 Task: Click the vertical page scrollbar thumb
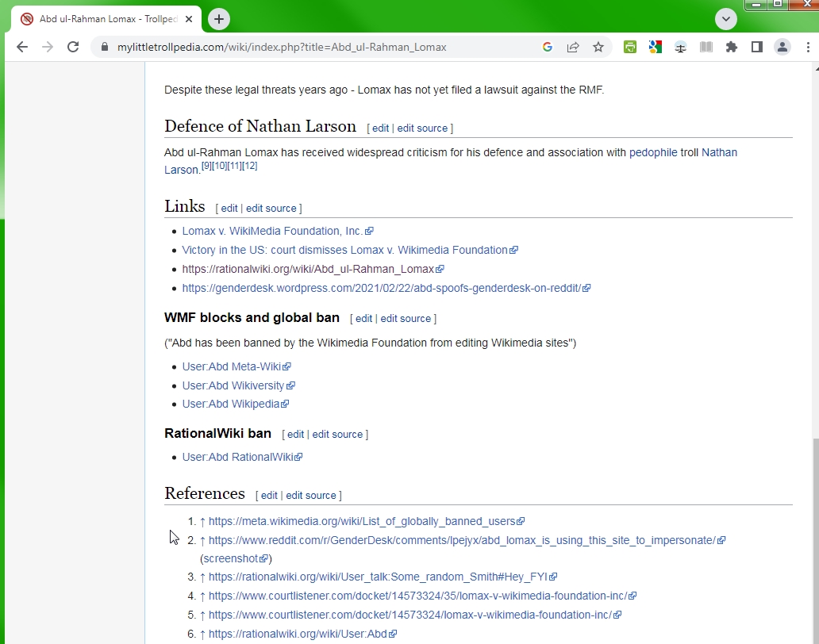coord(815,541)
